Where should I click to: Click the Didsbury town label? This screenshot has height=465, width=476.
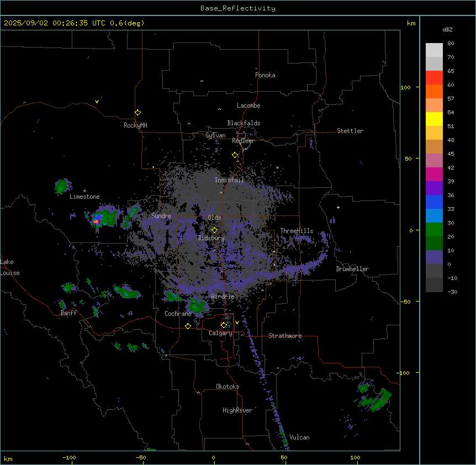pos(211,238)
